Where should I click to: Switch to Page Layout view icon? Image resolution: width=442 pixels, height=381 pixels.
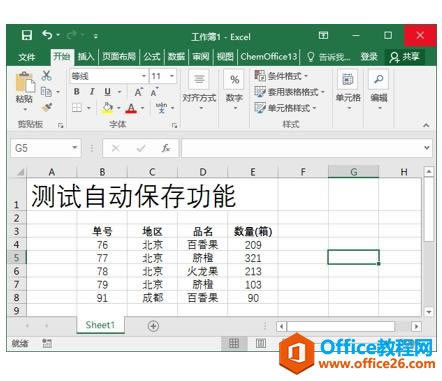[261, 343]
